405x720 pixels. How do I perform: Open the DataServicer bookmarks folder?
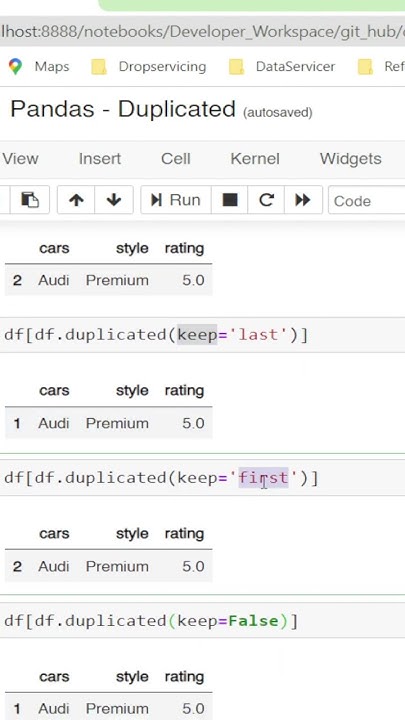282,67
